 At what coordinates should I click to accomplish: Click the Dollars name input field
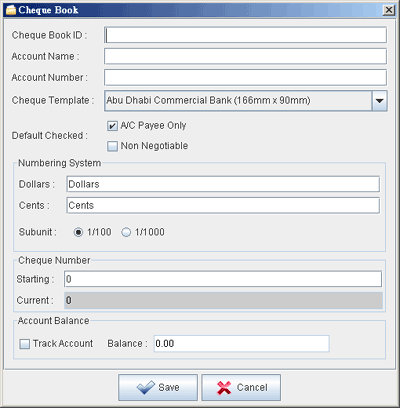[x=223, y=184]
